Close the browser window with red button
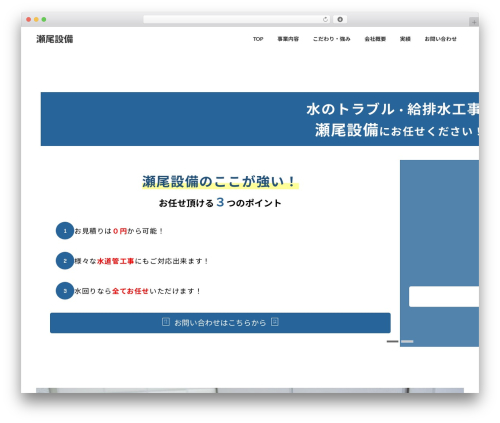500x423 pixels. [29, 20]
